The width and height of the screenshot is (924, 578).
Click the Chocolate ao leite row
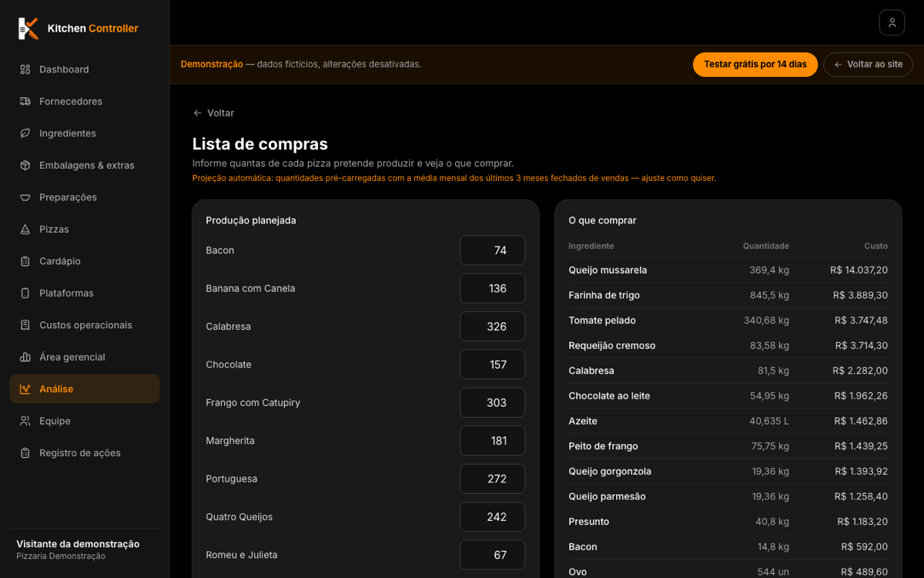coord(728,396)
